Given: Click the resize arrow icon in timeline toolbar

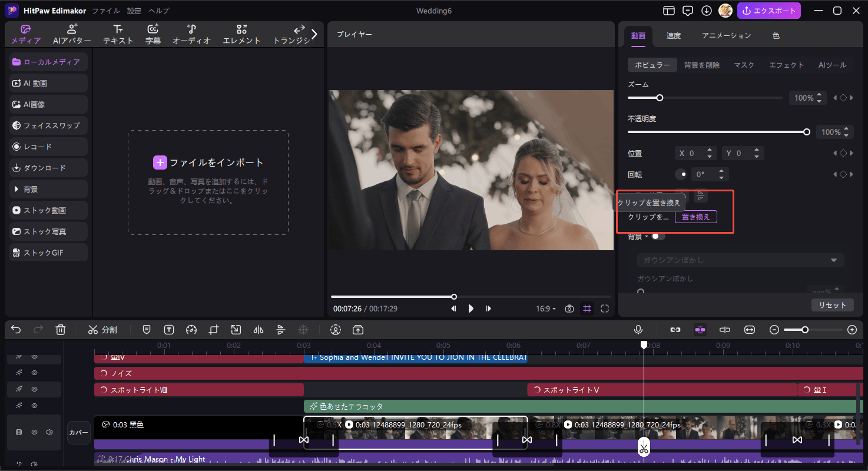Looking at the screenshot, I should pyautogui.click(x=236, y=330).
